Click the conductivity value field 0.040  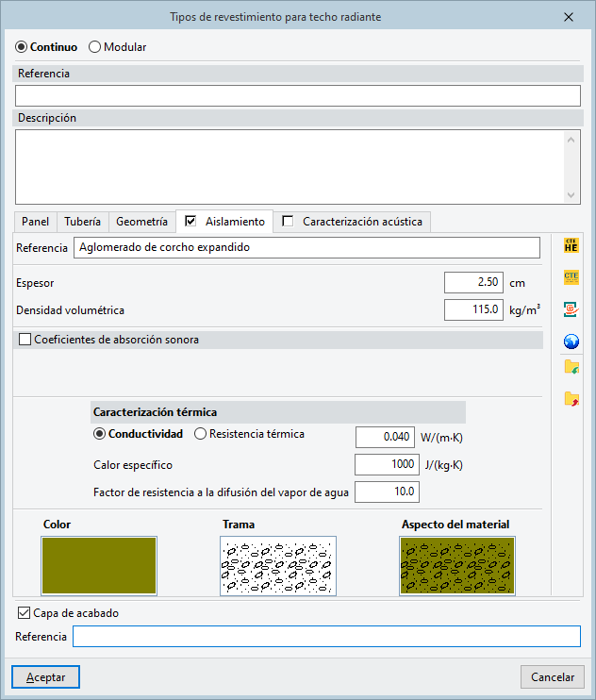point(385,437)
